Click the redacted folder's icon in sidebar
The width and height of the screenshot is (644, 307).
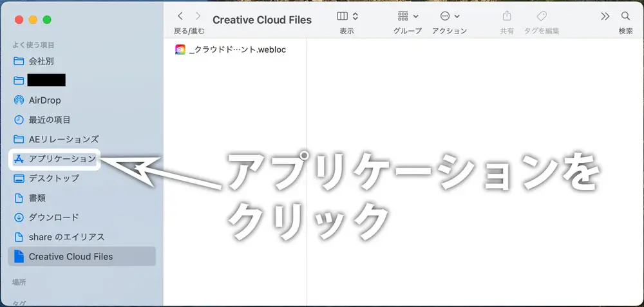point(19,80)
